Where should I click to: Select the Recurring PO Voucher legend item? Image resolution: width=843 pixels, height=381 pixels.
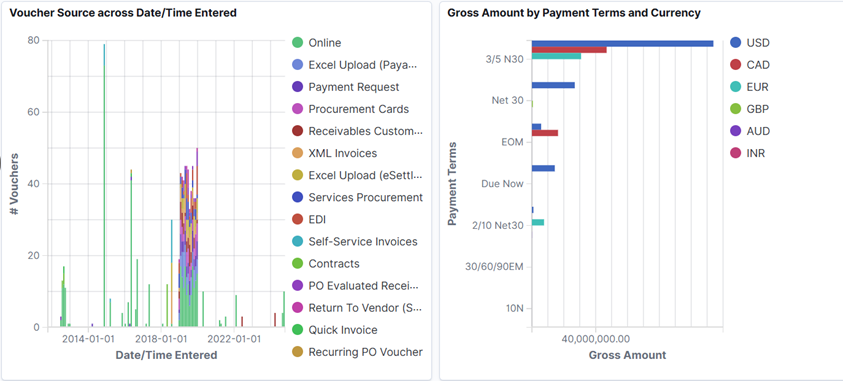click(x=358, y=352)
